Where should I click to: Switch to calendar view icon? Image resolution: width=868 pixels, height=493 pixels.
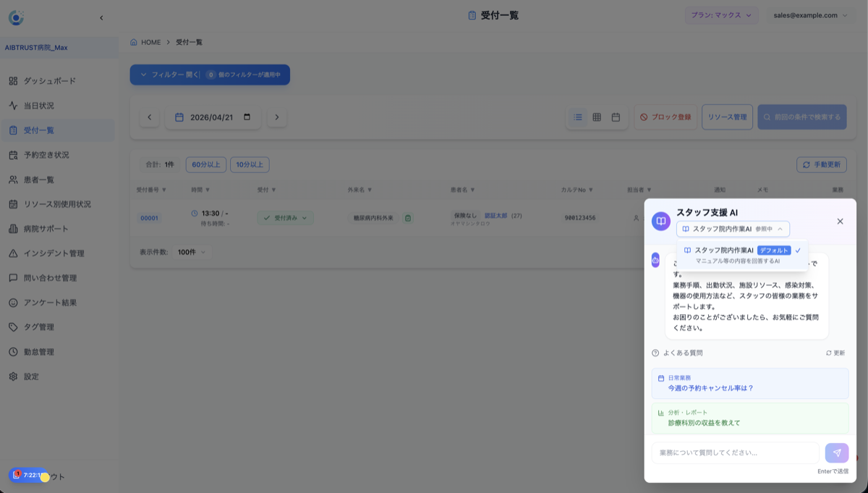pos(616,117)
